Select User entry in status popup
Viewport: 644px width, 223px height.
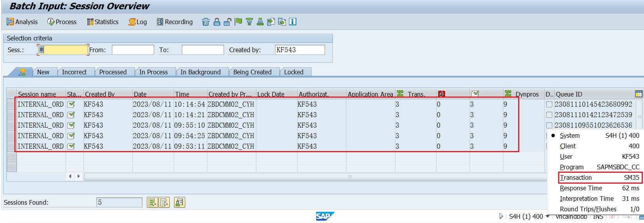(595, 156)
